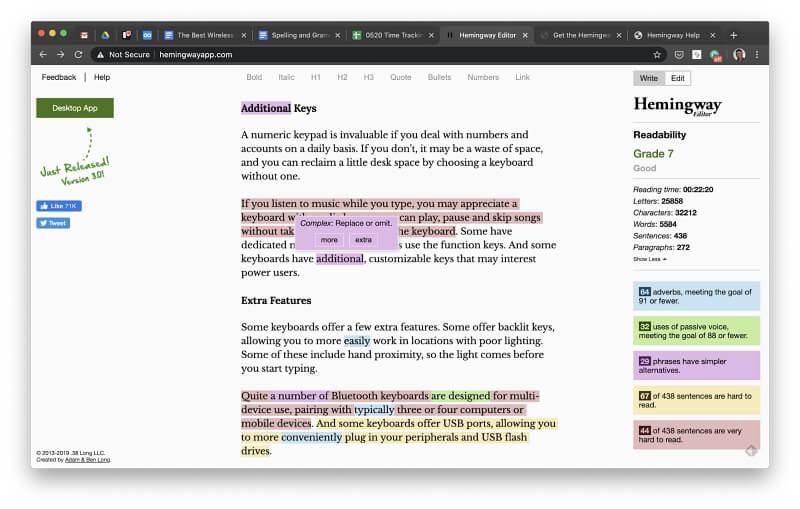Bookmark this page with the star
The width and height of the screenshot is (800, 509).
(657, 55)
